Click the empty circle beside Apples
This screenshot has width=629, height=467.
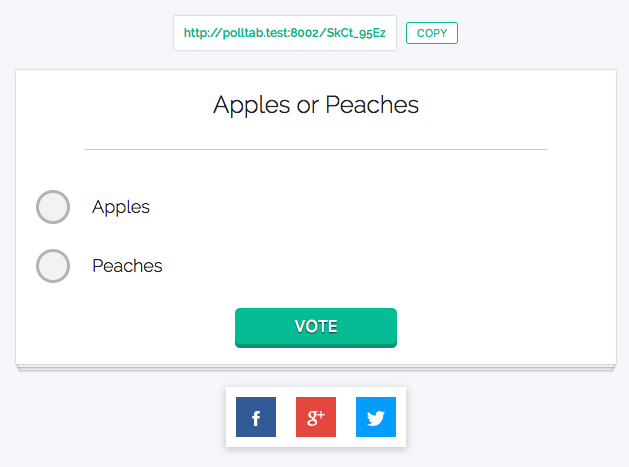(x=53, y=207)
